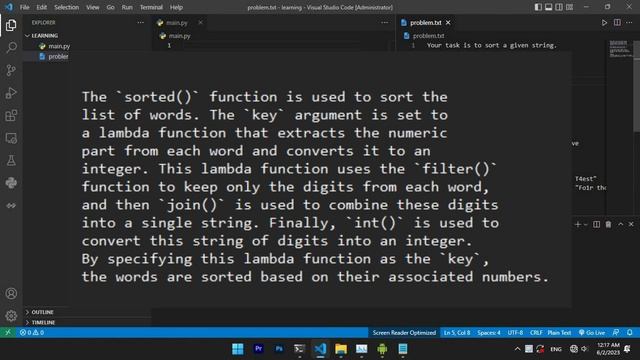This screenshot has width=640, height=360.
Task: Open the Manage gear menu
Action: [x=11, y=316]
